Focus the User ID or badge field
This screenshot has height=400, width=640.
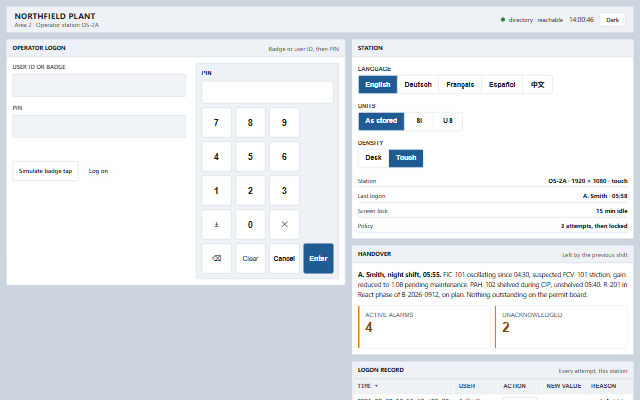(99, 85)
